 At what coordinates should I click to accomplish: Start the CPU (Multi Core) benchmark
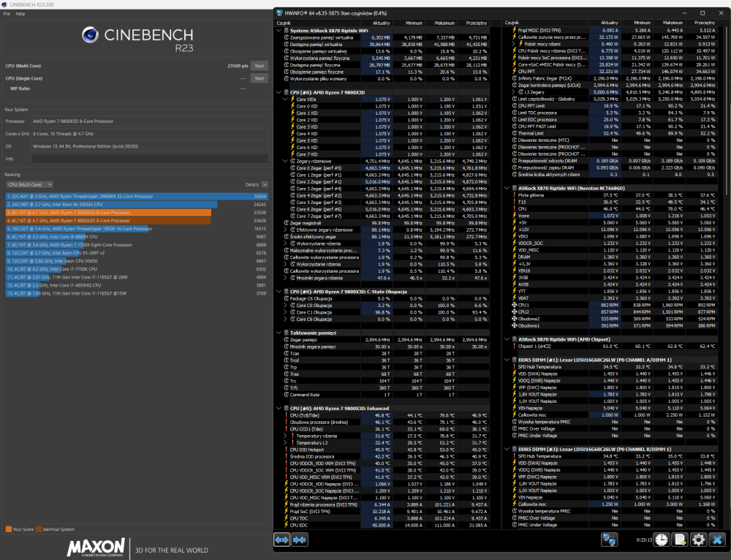click(260, 66)
